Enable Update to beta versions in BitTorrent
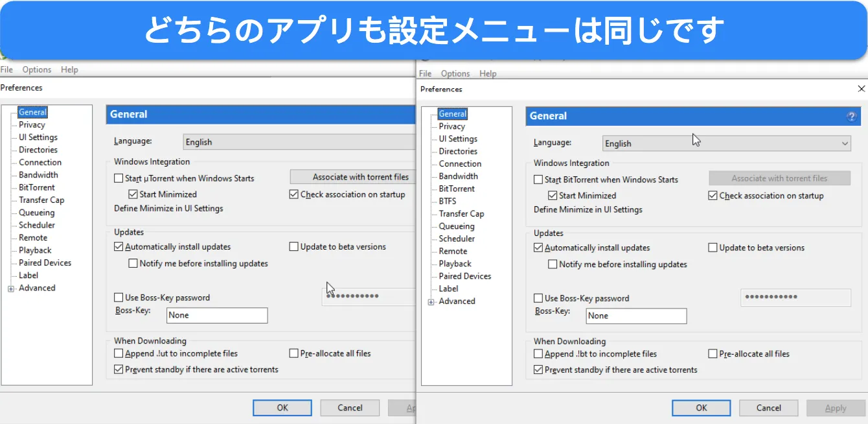The image size is (868, 424). (x=713, y=248)
